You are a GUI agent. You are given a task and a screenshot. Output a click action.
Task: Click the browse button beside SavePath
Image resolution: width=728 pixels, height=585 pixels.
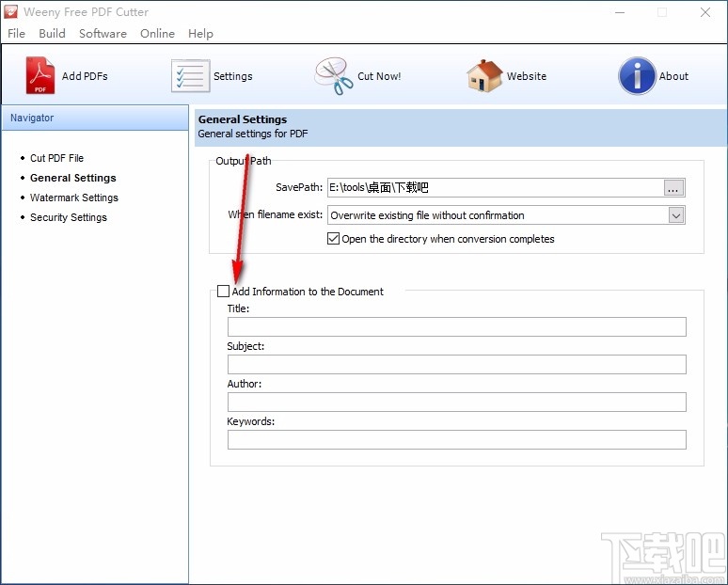673,187
